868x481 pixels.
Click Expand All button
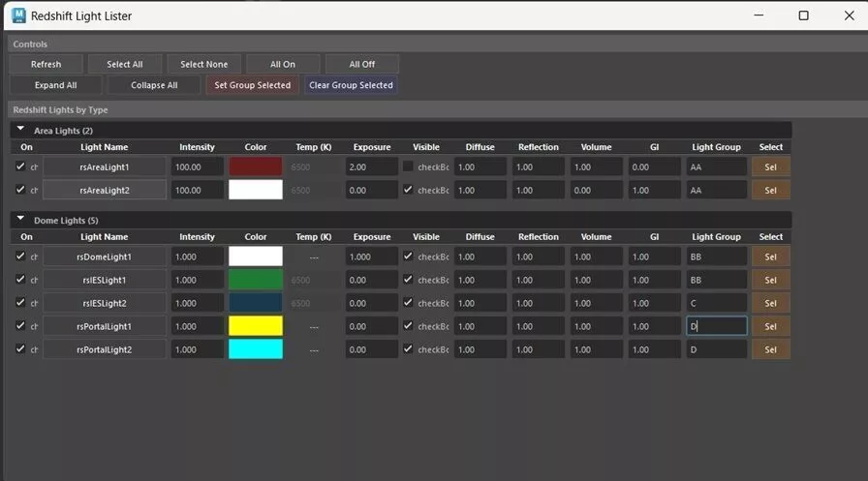tap(56, 85)
